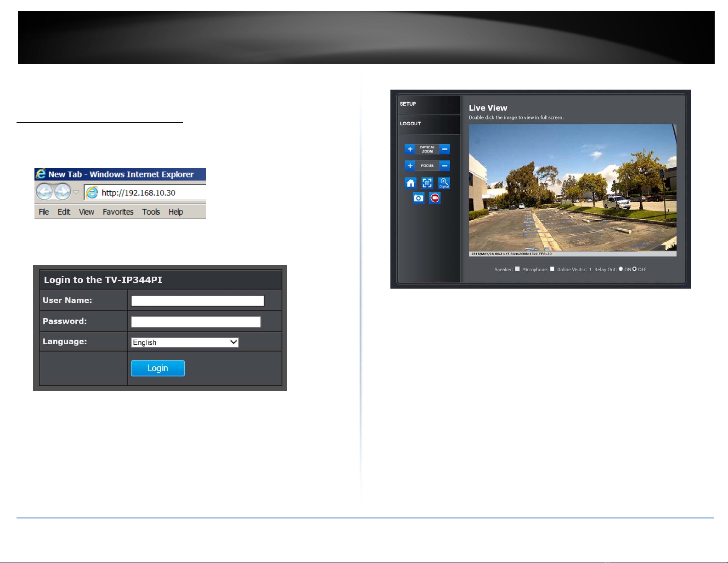Take a snapshot with the camera icon
728x563 pixels.
tap(418, 198)
